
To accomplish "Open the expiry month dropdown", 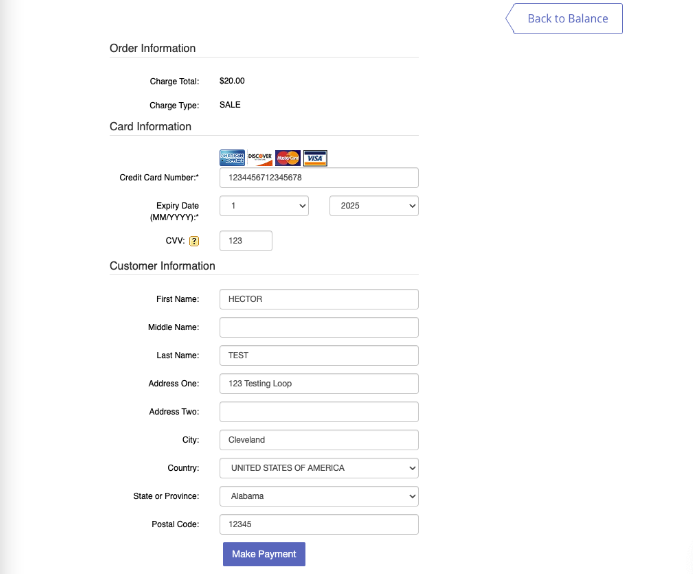I will (264, 206).
